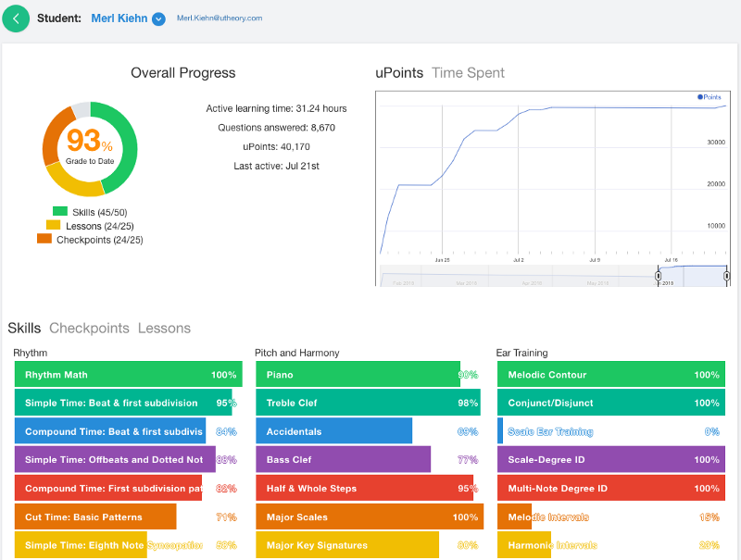The height and width of the screenshot is (560, 741).
Task: Click the Merl Kiehn student name
Action: point(119,19)
